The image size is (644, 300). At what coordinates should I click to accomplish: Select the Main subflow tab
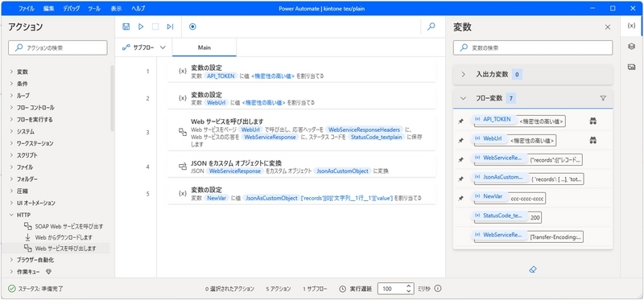pos(204,47)
